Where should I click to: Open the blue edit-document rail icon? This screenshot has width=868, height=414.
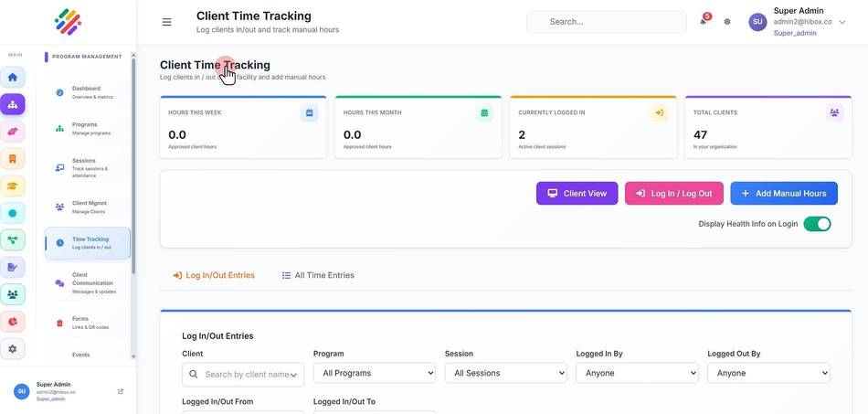click(12, 268)
